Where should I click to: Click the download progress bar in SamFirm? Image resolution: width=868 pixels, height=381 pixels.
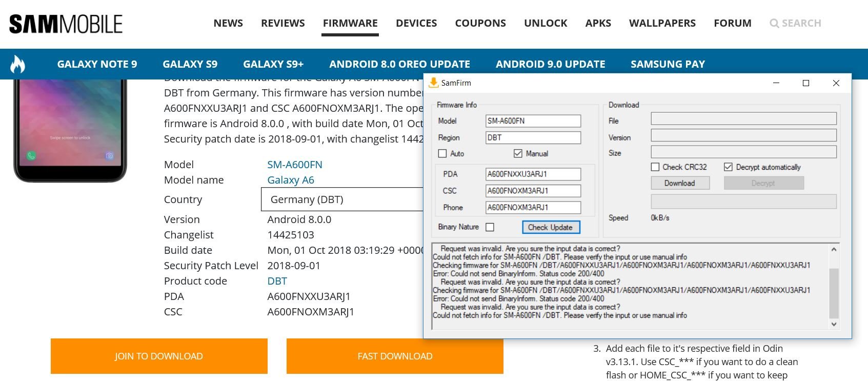[x=744, y=202]
